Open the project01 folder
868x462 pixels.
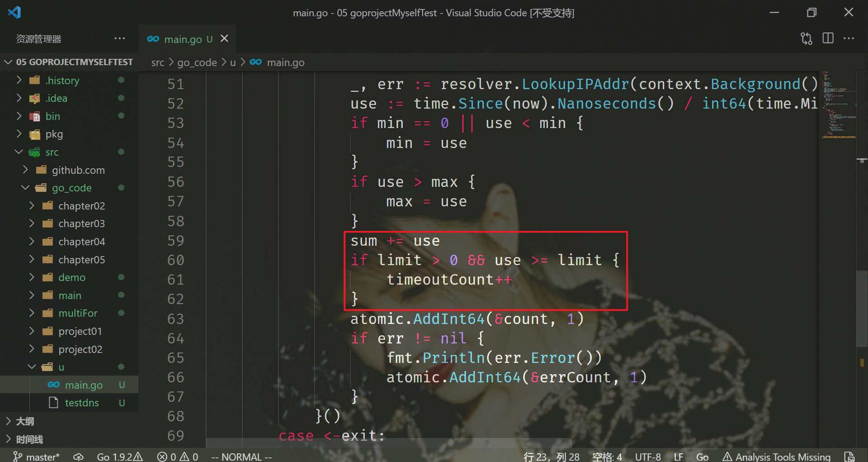pos(69,331)
